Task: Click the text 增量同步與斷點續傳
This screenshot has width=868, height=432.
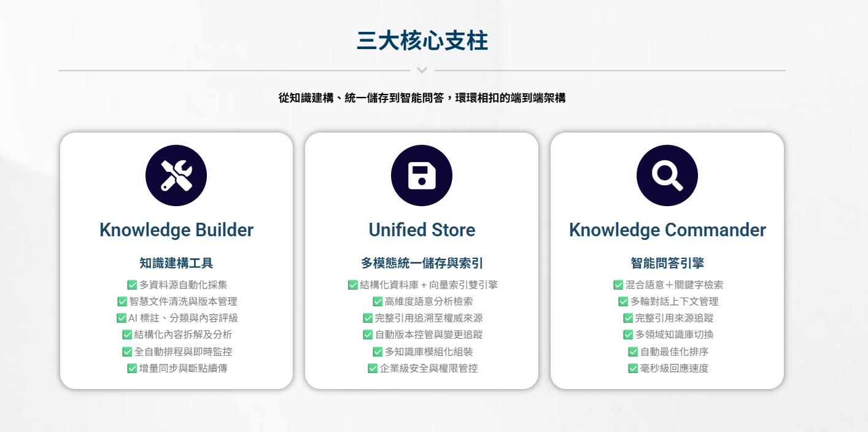Action: (x=184, y=368)
